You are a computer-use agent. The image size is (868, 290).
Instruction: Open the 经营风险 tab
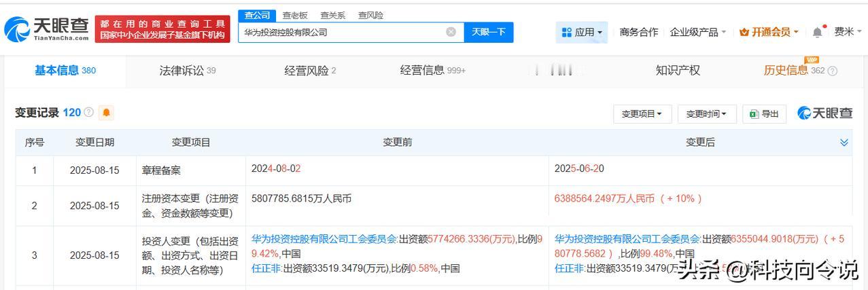point(310,71)
